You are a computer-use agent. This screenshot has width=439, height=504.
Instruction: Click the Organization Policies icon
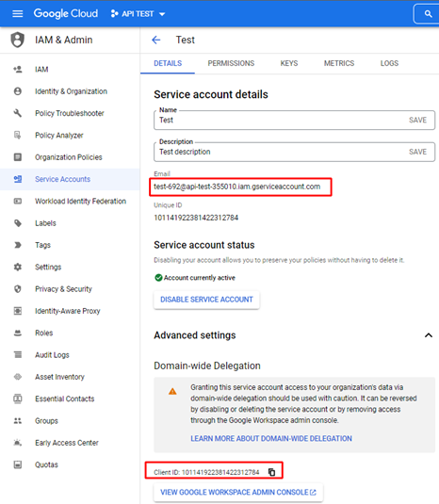pyautogui.click(x=18, y=157)
